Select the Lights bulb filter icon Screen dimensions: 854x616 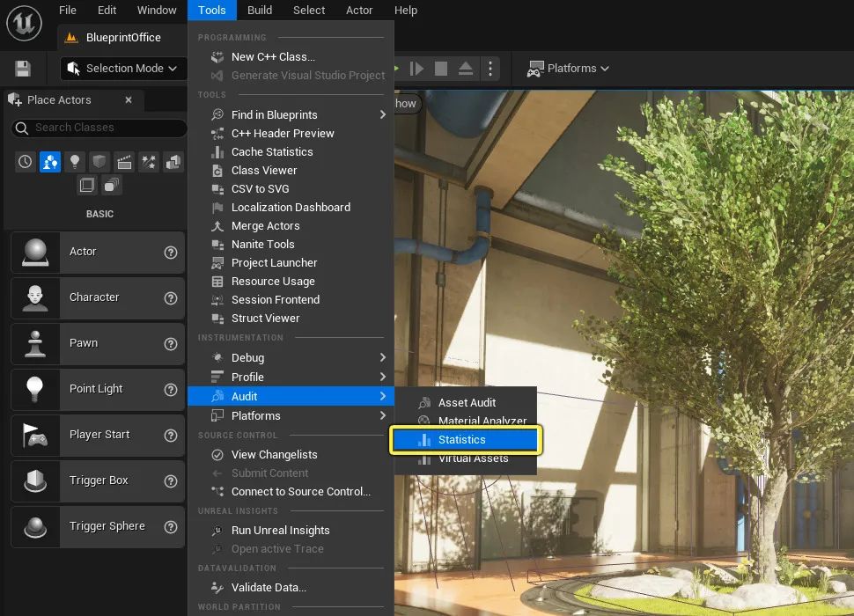pos(75,162)
